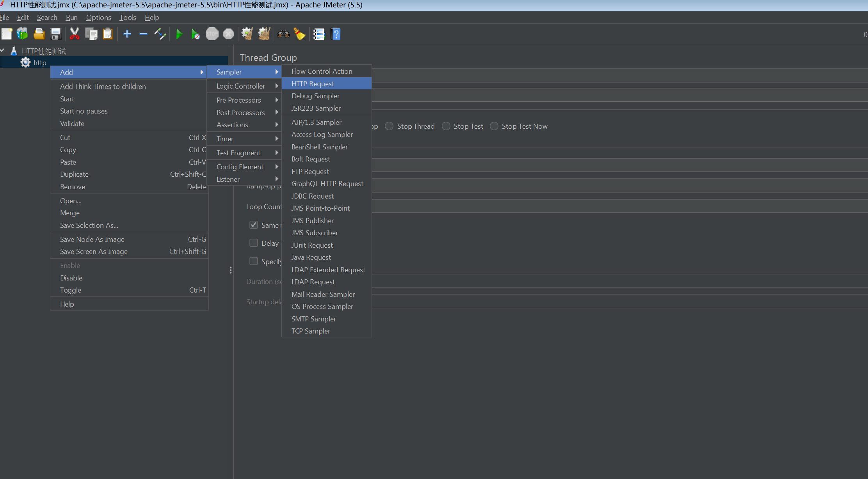
Task: Click the Clear results broom icon
Action: [x=247, y=34]
